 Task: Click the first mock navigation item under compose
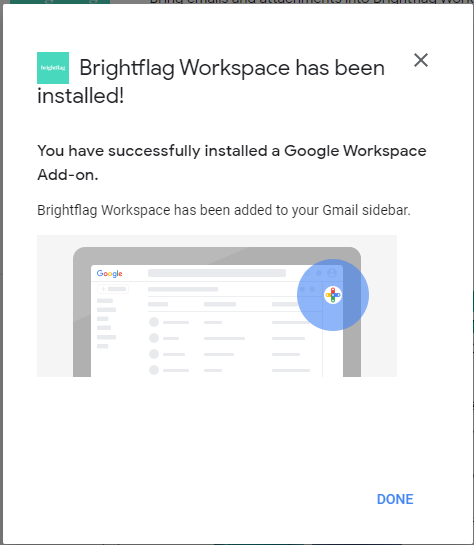coord(105,301)
